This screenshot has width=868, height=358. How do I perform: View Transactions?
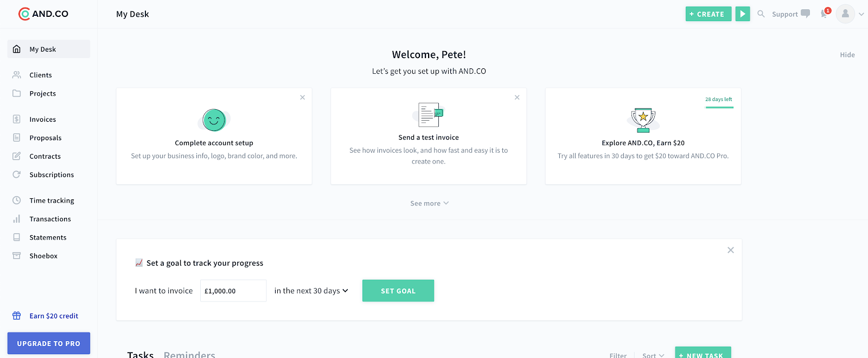(50, 219)
